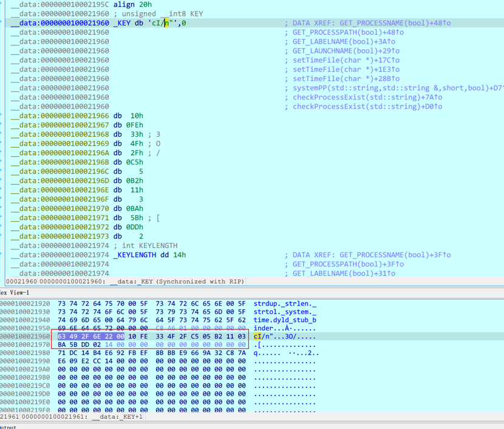Click hex byte FE in row 21960

pos(144,337)
